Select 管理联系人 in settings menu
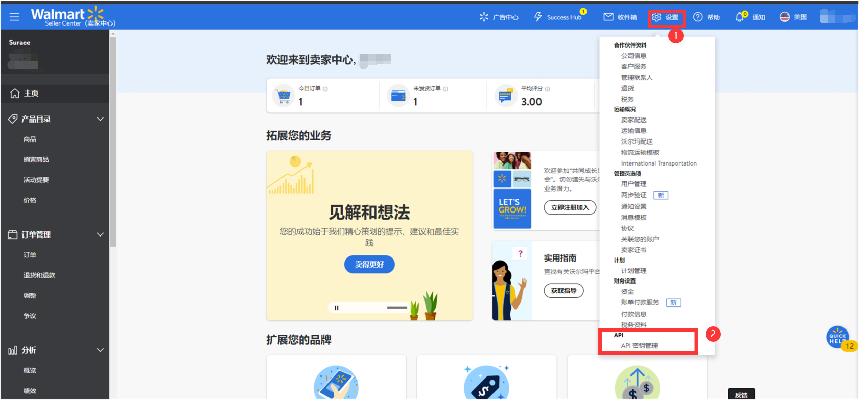The height and width of the screenshot is (401, 868). [x=637, y=78]
